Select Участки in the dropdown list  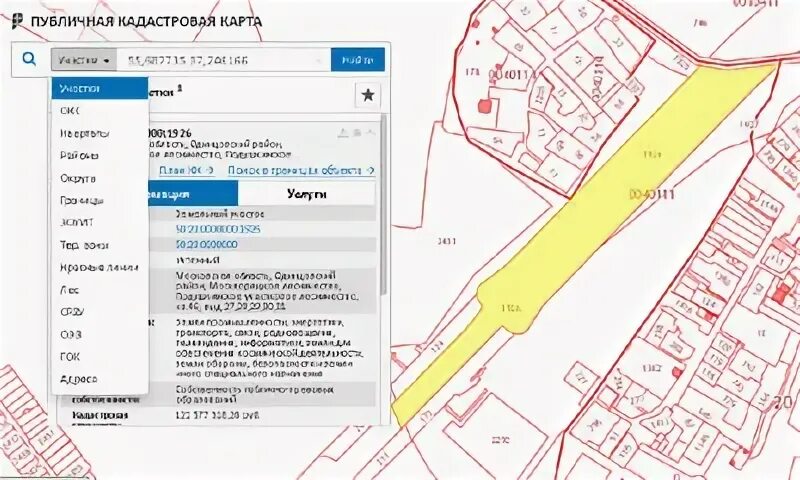(x=100, y=88)
